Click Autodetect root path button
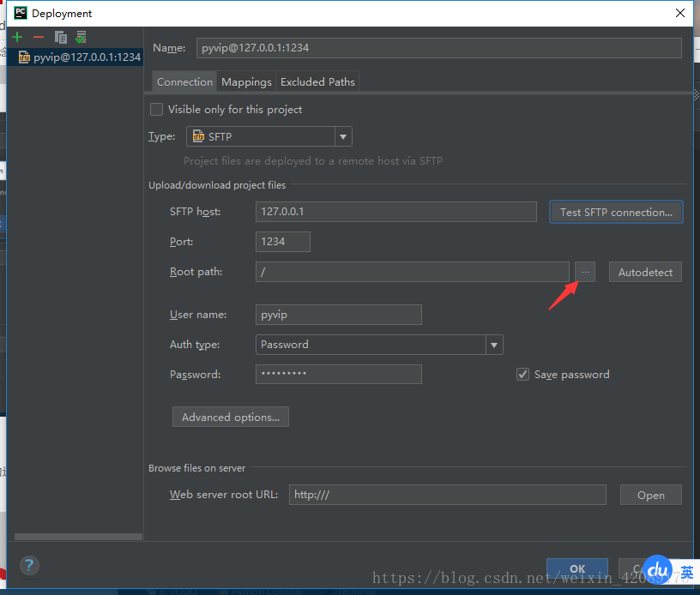The width and height of the screenshot is (700, 595). click(645, 272)
